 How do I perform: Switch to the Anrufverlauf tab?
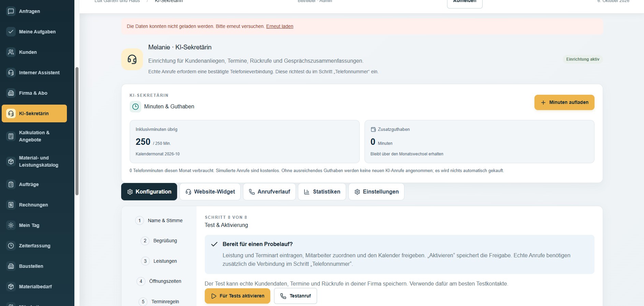pyautogui.click(x=270, y=192)
